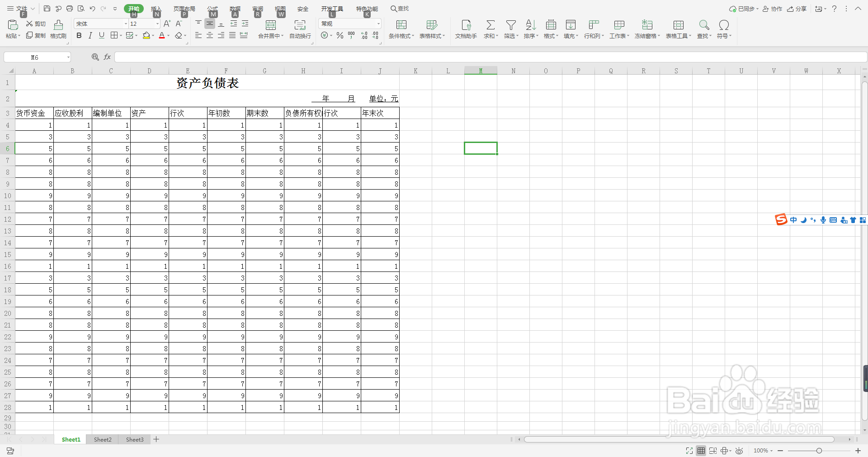Viewport: 868px width, 457px height.
Task: Click the Paste clipboard icon
Action: [x=13, y=25]
